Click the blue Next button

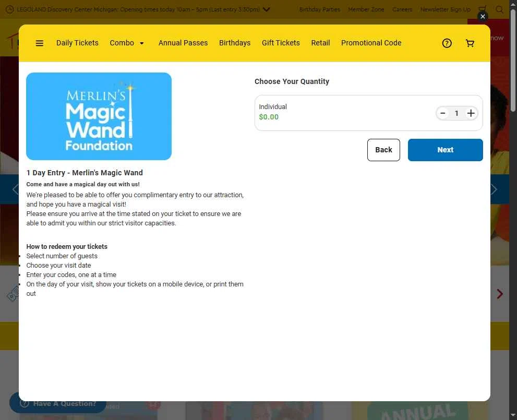click(445, 150)
